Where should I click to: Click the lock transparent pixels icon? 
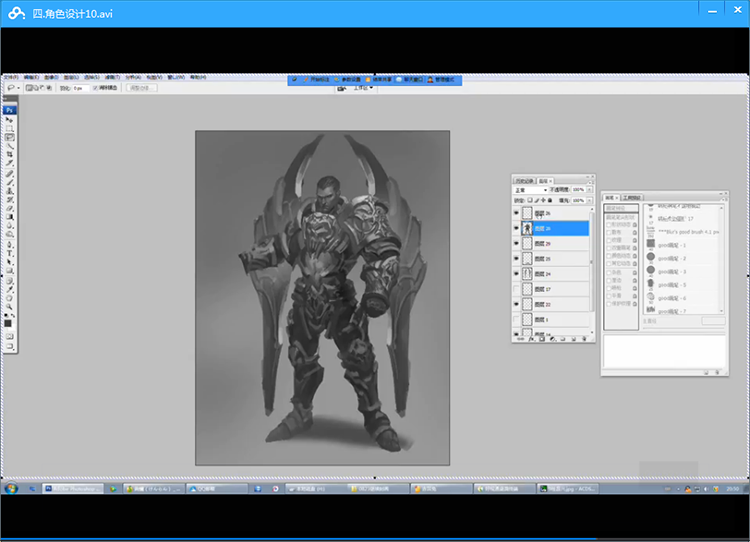(x=529, y=200)
